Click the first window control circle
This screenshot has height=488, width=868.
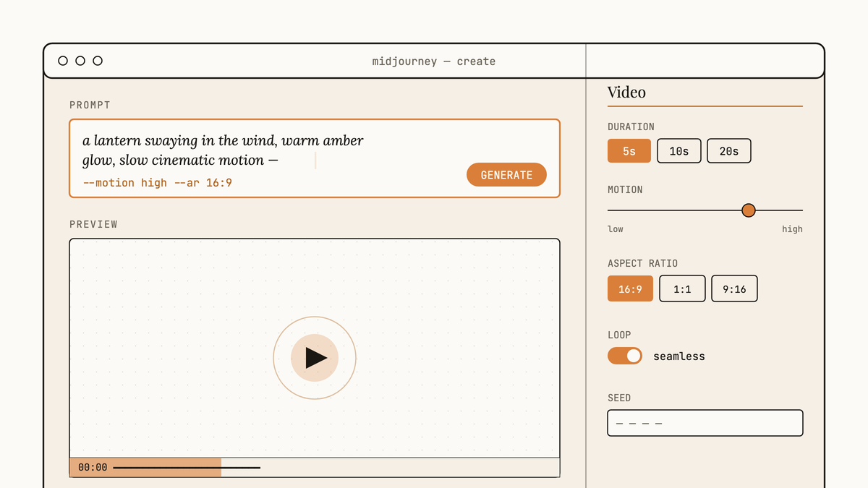63,61
